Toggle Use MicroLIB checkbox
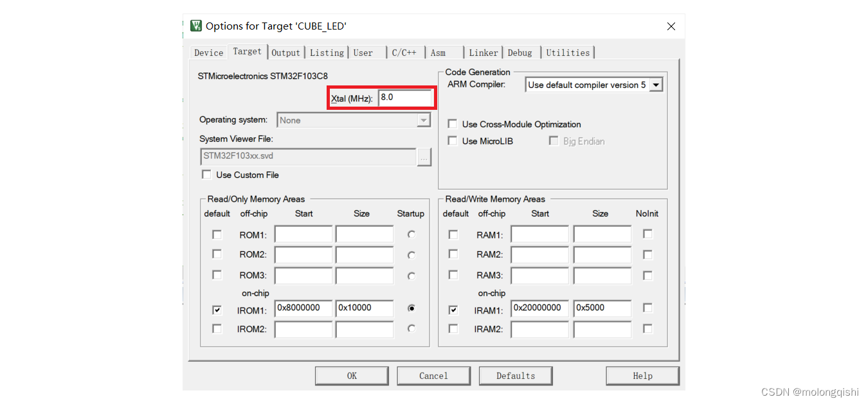 coord(453,141)
